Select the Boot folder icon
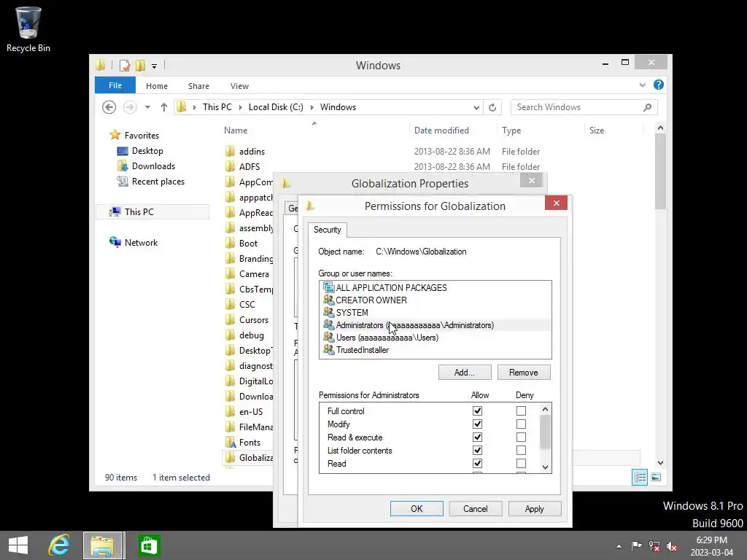 click(x=230, y=244)
